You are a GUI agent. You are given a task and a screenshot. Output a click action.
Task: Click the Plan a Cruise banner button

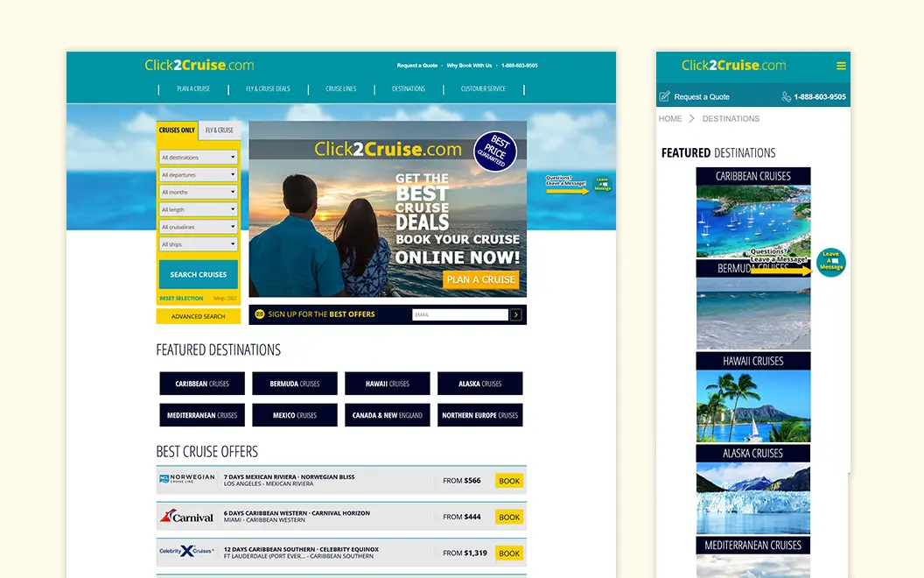click(x=481, y=279)
